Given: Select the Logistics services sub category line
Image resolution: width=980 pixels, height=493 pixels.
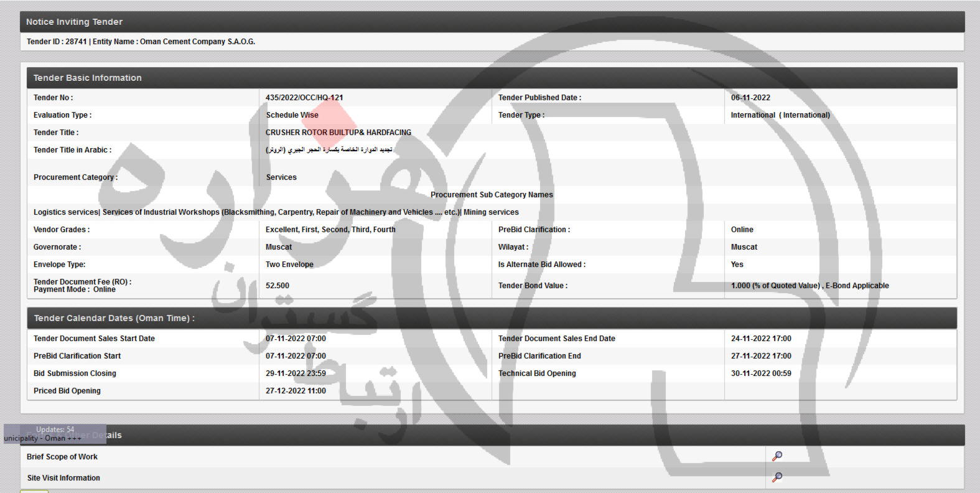Looking at the screenshot, I should pyautogui.click(x=276, y=212).
